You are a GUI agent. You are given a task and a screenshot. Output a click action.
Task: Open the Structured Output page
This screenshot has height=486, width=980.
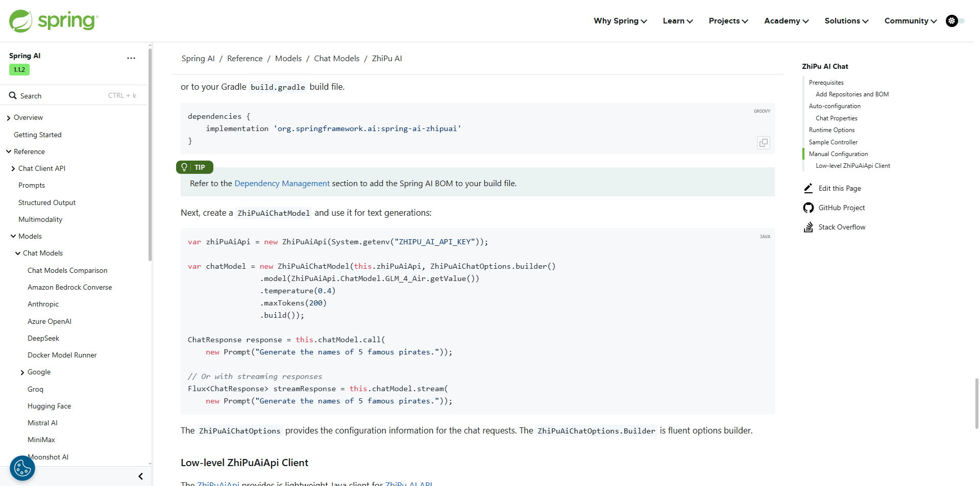click(x=47, y=202)
